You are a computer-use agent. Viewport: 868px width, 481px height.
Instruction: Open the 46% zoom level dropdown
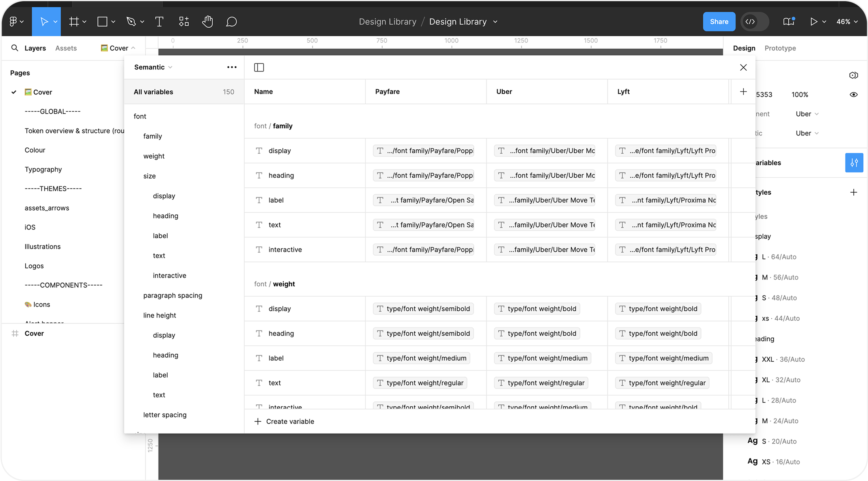pos(847,22)
